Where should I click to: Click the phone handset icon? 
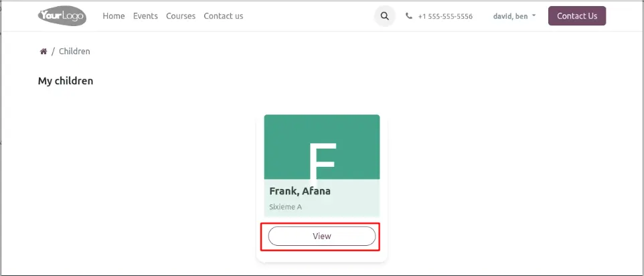[x=409, y=16]
